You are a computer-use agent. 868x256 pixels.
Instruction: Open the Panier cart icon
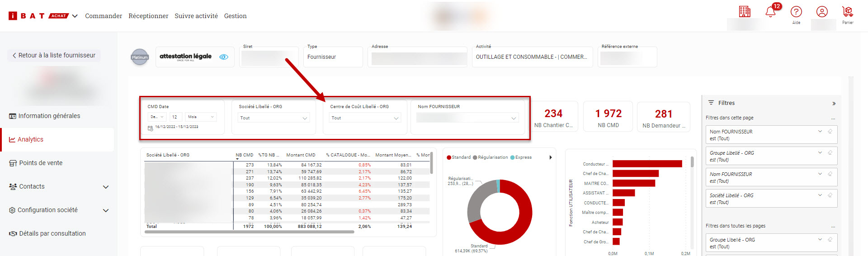pos(847,12)
